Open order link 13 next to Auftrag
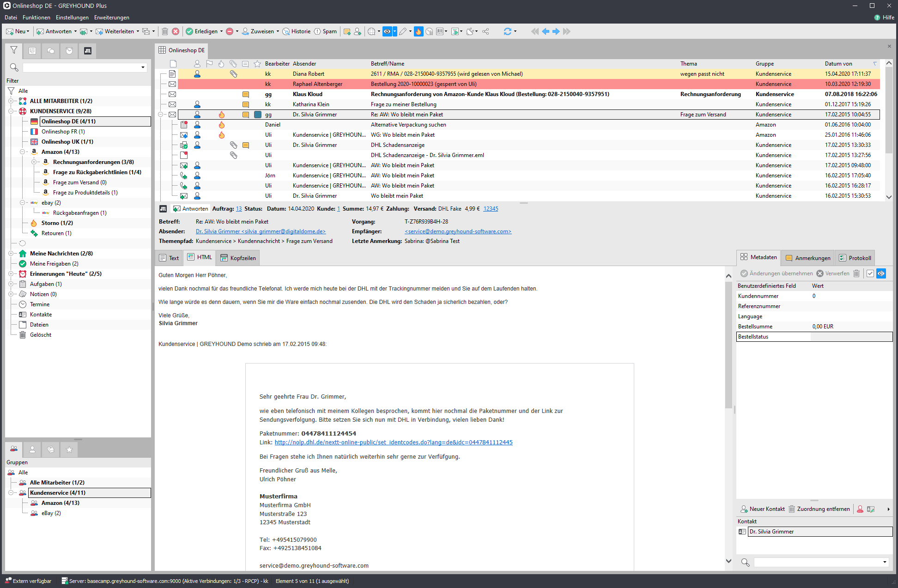This screenshot has height=588, width=898. pos(239,209)
